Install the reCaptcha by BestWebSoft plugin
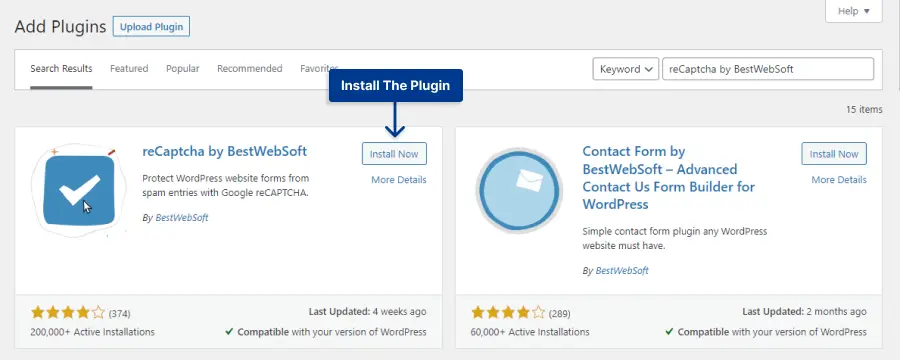The image size is (900, 360). [x=394, y=154]
